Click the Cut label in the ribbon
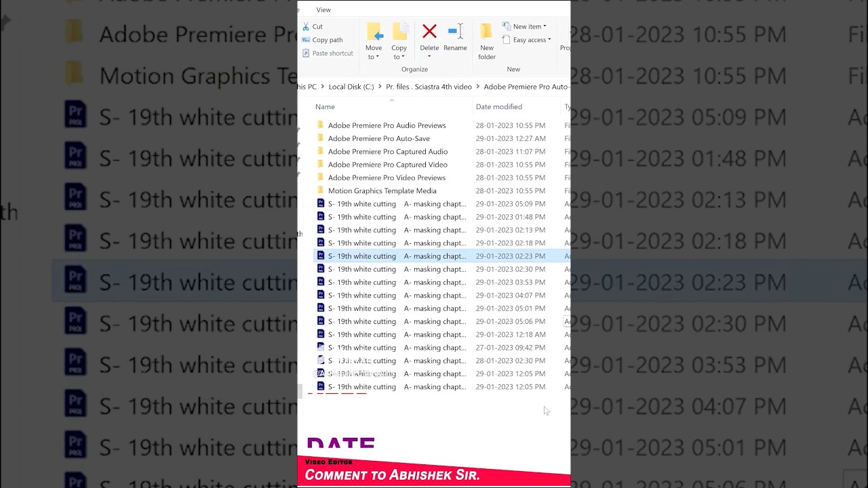This screenshot has height=488, width=868. point(317,26)
